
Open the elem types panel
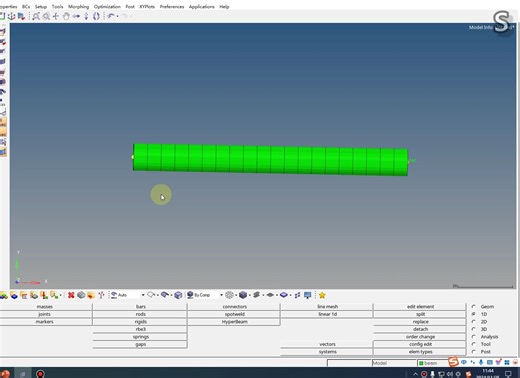pyautogui.click(x=420, y=352)
